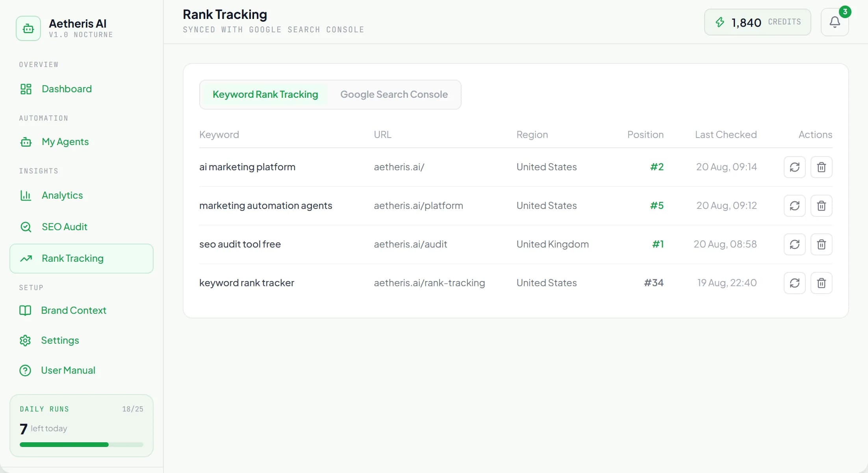Refresh rank for 'marketing automation agents'
Viewport: 868px width, 473px height.
pyautogui.click(x=795, y=206)
